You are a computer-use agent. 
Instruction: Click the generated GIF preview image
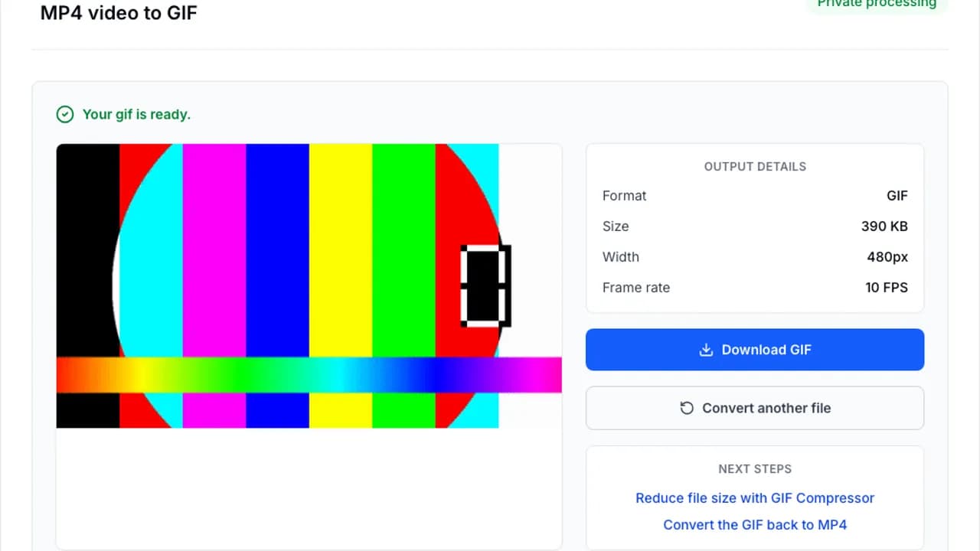(x=309, y=285)
